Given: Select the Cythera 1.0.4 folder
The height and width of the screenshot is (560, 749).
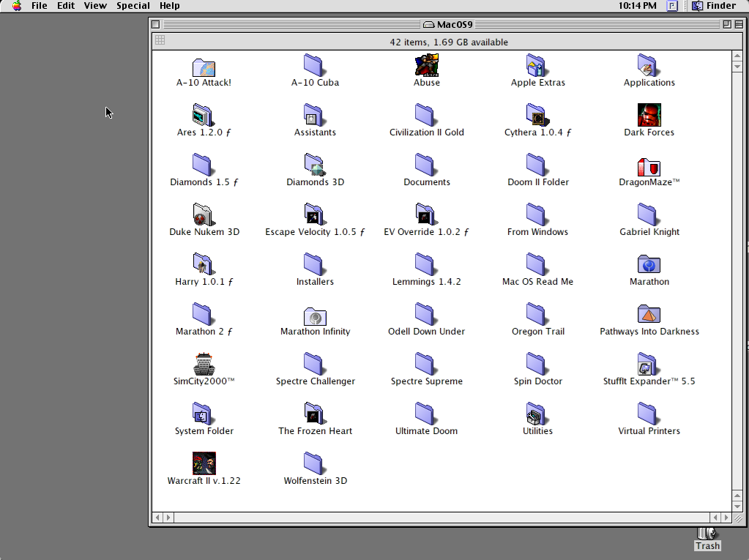Looking at the screenshot, I should [537, 115].
